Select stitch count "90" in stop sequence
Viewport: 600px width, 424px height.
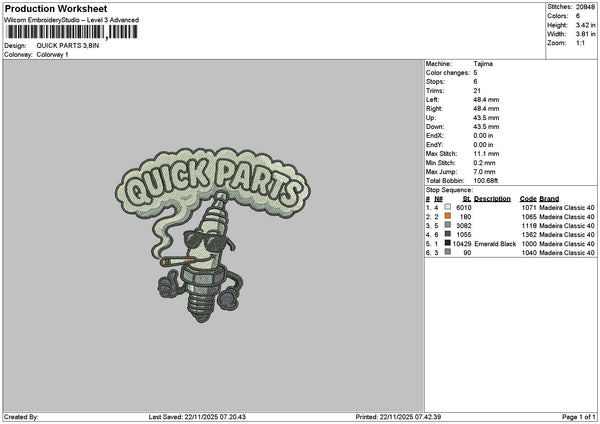[x=467, y=253]
